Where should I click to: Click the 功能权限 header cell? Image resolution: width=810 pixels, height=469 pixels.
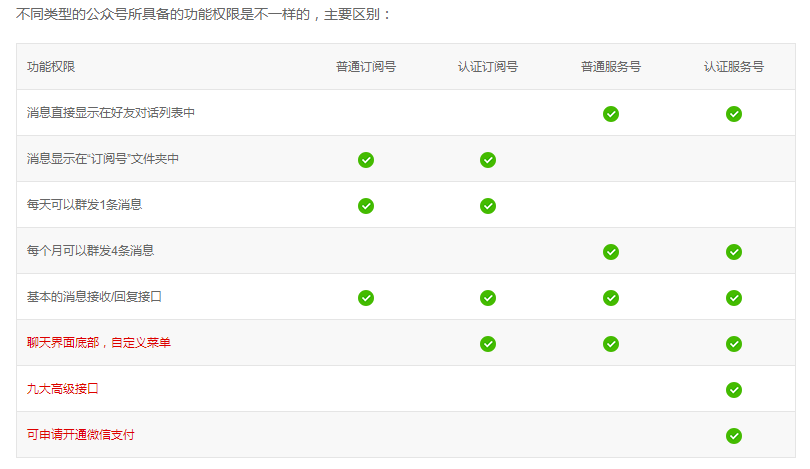click(51, 67)
